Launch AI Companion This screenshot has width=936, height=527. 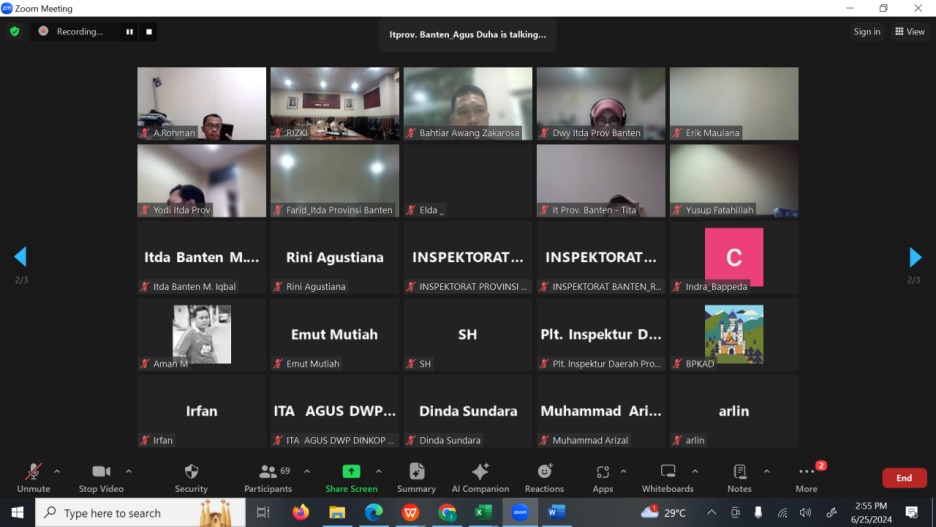pyautogui.click(x=480, y=472)
